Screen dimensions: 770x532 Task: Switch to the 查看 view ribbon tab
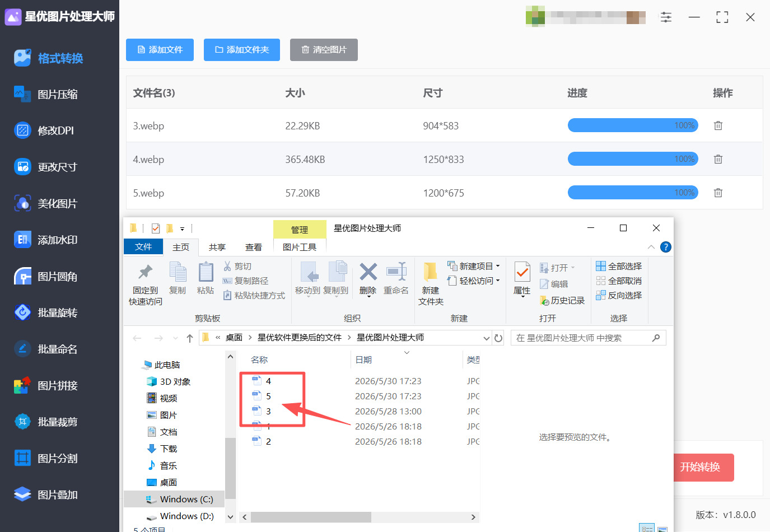tap(254, 247)
